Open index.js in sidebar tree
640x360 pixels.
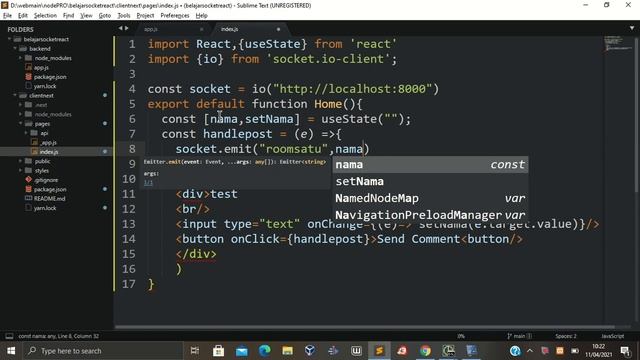(x=49, y=151)
